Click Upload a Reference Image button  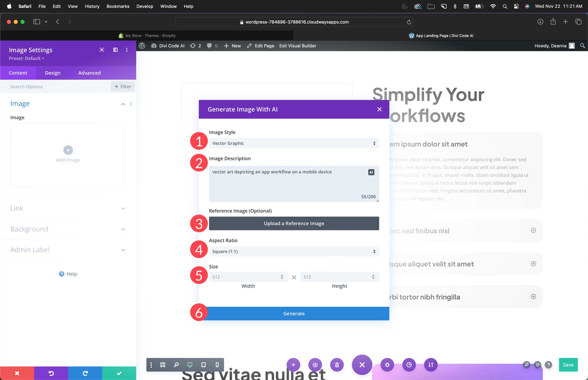coord(294,223)
